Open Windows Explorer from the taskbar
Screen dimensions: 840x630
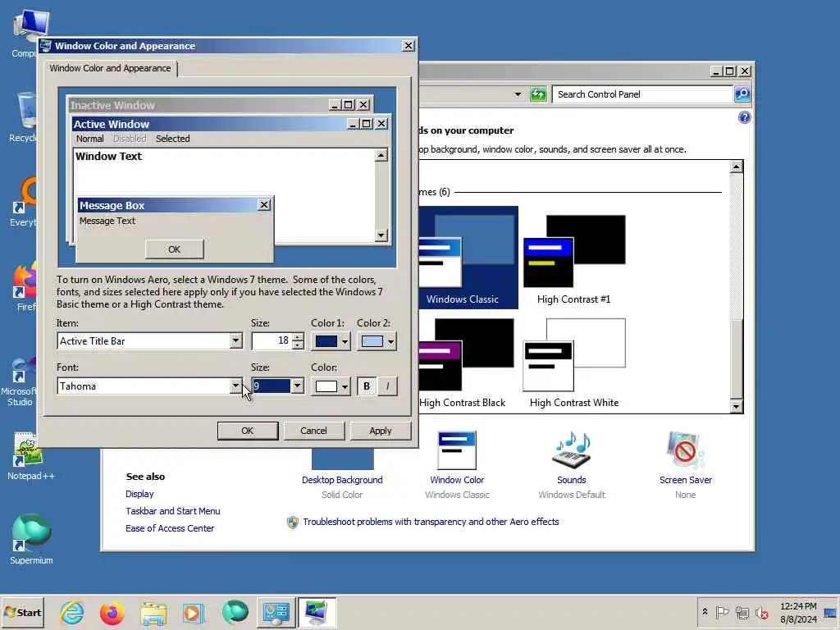pyautogui.click(x=153, y=613)
